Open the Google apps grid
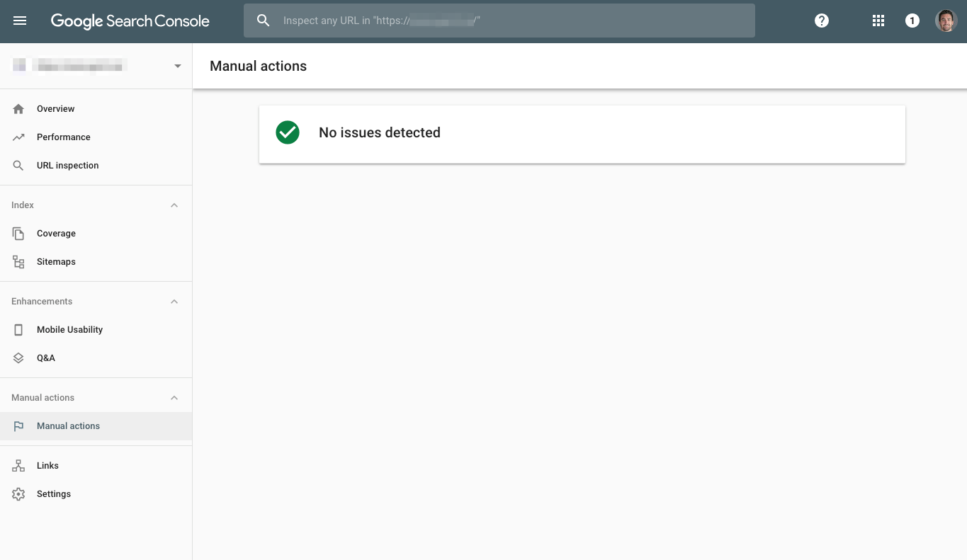The width and height of the screenshot is (967, 560). (x=878, y=21)
